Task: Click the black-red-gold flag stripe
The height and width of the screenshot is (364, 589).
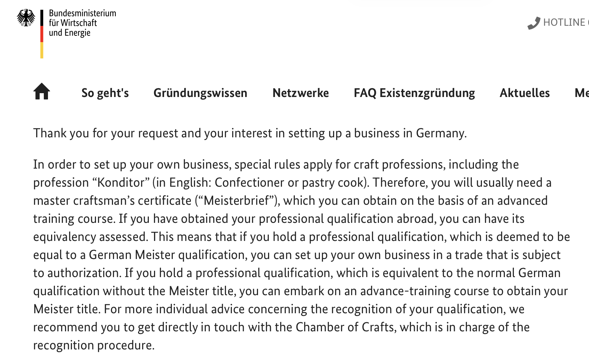Action: (42, 34)
